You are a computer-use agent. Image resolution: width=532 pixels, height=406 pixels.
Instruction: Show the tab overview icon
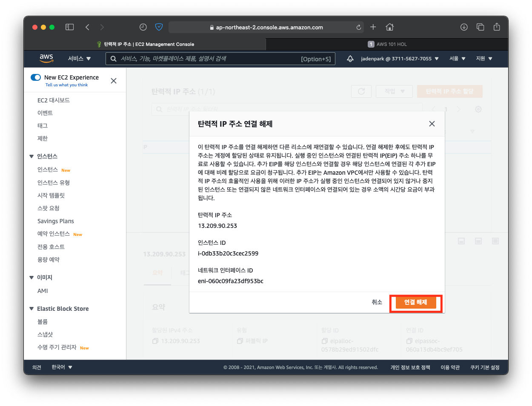click(x=480, y=27)
